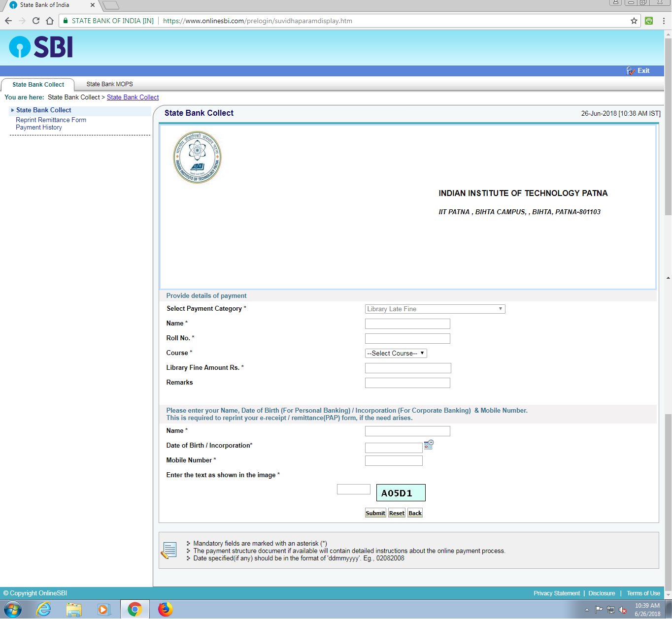Image resolution: width=672 pixels, height=619 pixels.
Task: Open Reprint Remittance Form link
Action: 51,120
